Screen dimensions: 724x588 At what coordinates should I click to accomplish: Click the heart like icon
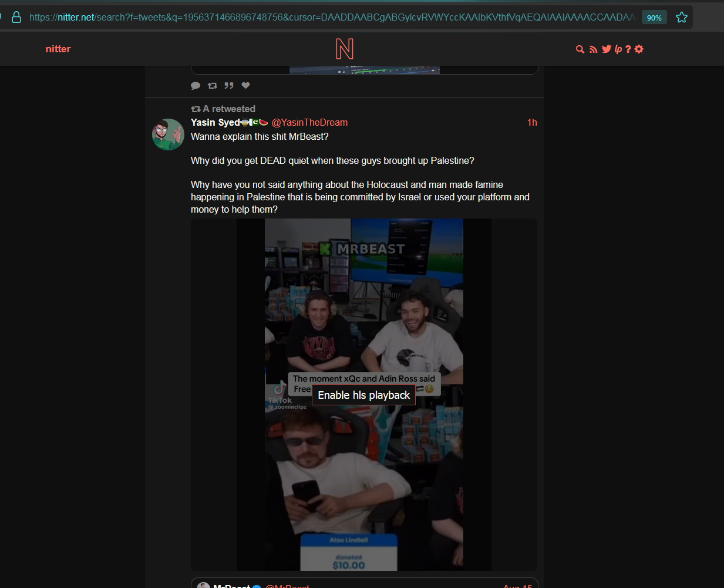coord(246,86)
